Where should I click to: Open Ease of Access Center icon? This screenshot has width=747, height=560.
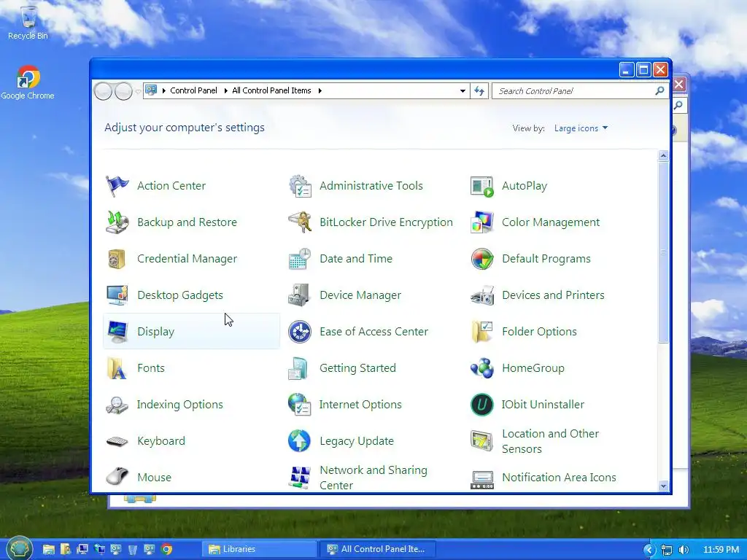tap(300, 332)
